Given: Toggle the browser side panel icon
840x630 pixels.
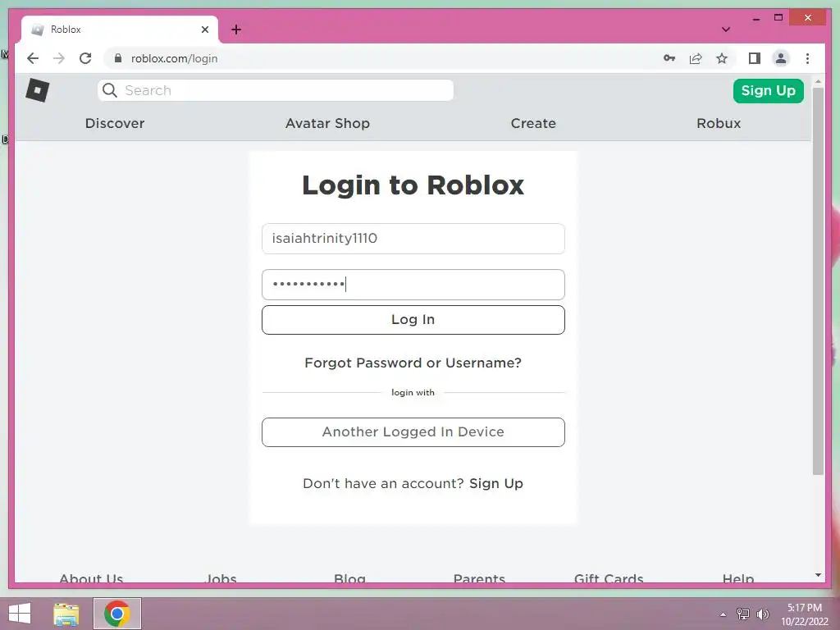Looking at the screenshot, I should coord(755,58).
